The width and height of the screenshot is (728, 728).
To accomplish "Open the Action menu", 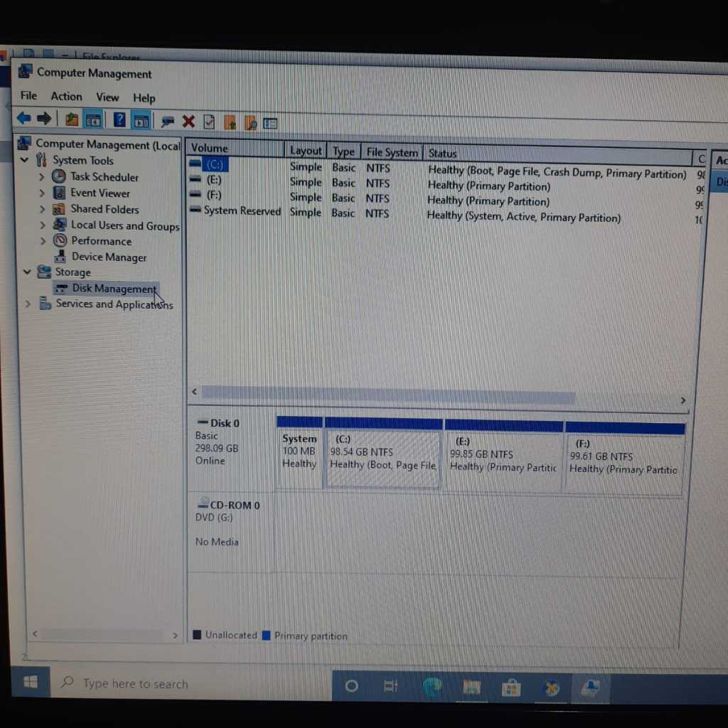I will (x=66, y=96).
